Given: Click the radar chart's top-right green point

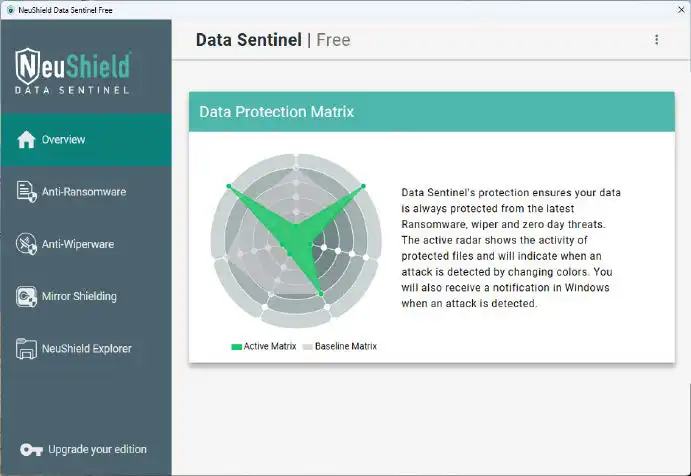Looking at the screenshot, I should (x=363, y=186).
